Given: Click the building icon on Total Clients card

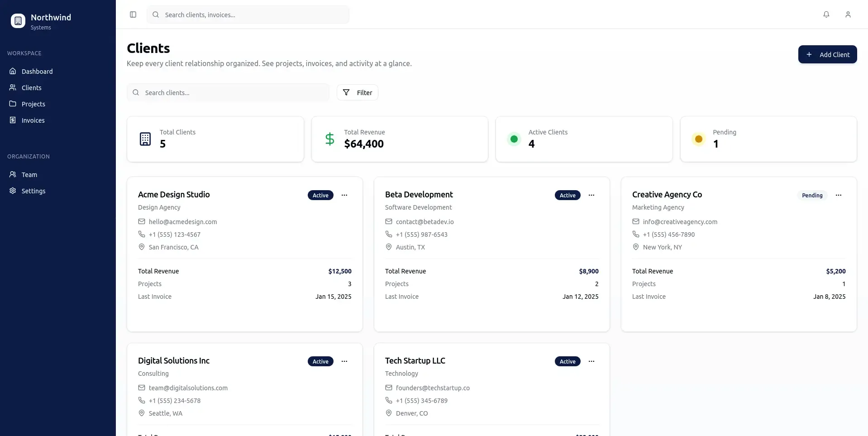Looking at the screenshot, I should [x=145, y=139].
